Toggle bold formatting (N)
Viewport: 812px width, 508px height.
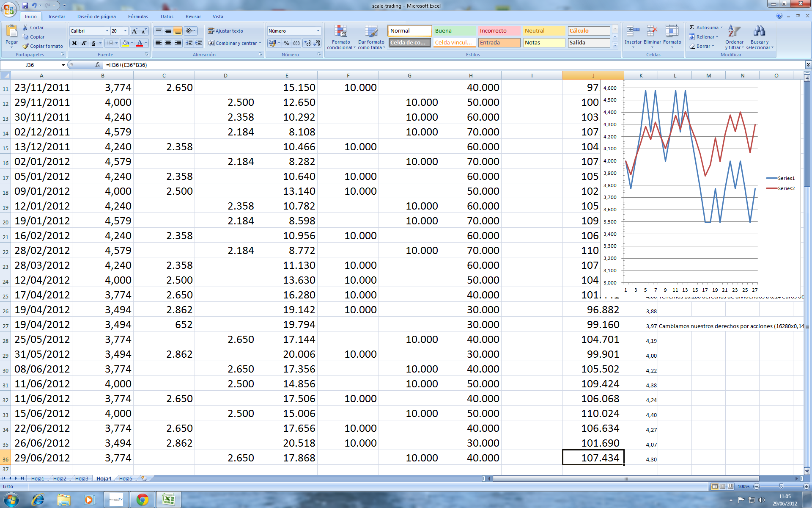click(74, 43)
